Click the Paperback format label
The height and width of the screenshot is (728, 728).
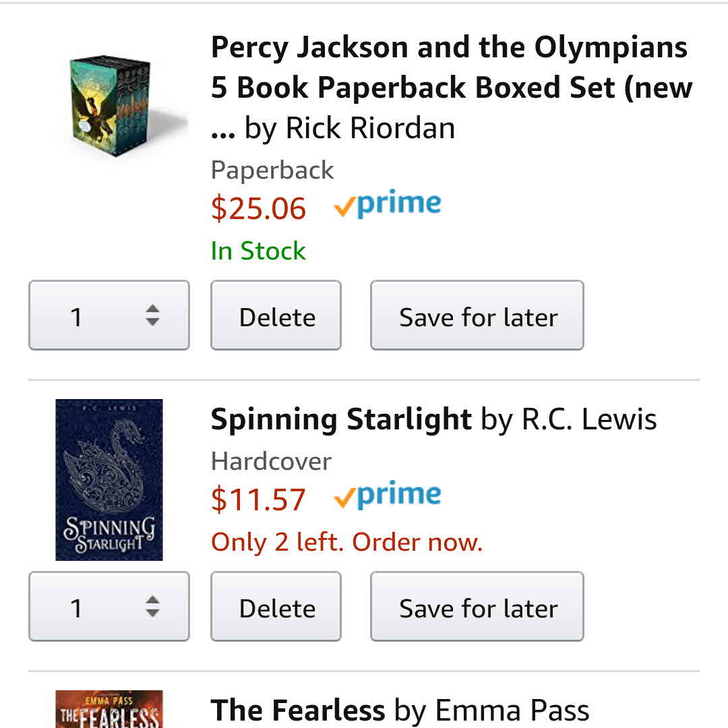[x=272, y=170]
